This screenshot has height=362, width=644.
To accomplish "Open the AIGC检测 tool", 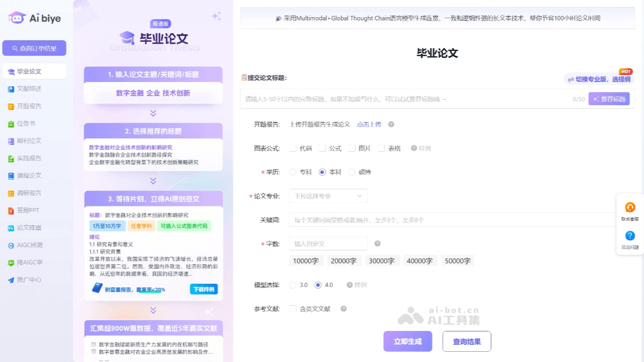I will [x=31, y=245].
